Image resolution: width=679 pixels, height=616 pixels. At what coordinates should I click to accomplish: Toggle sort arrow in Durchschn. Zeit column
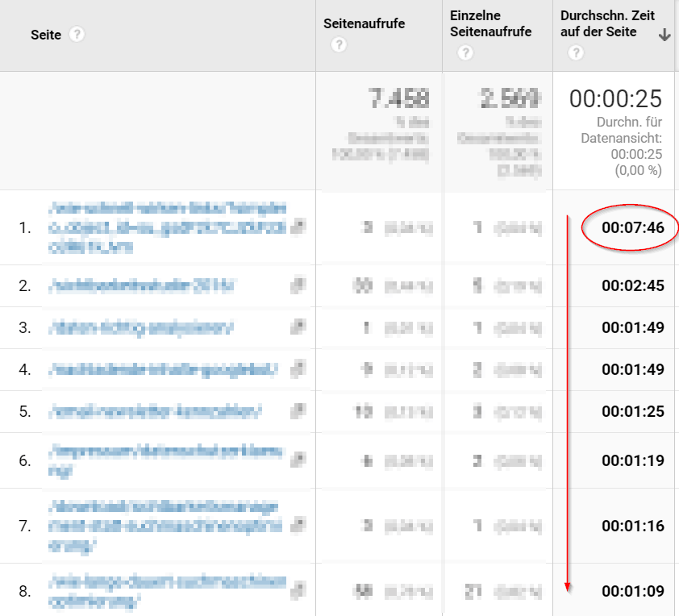pos(664,34)
